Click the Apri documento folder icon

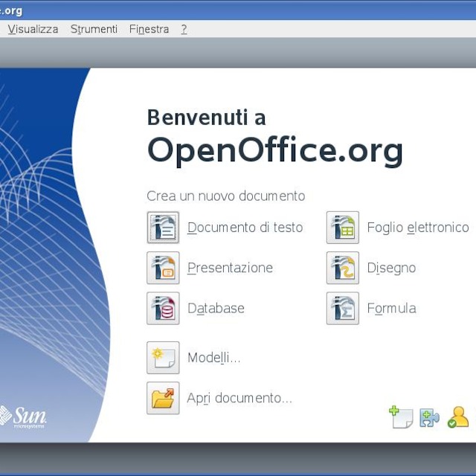163,398
